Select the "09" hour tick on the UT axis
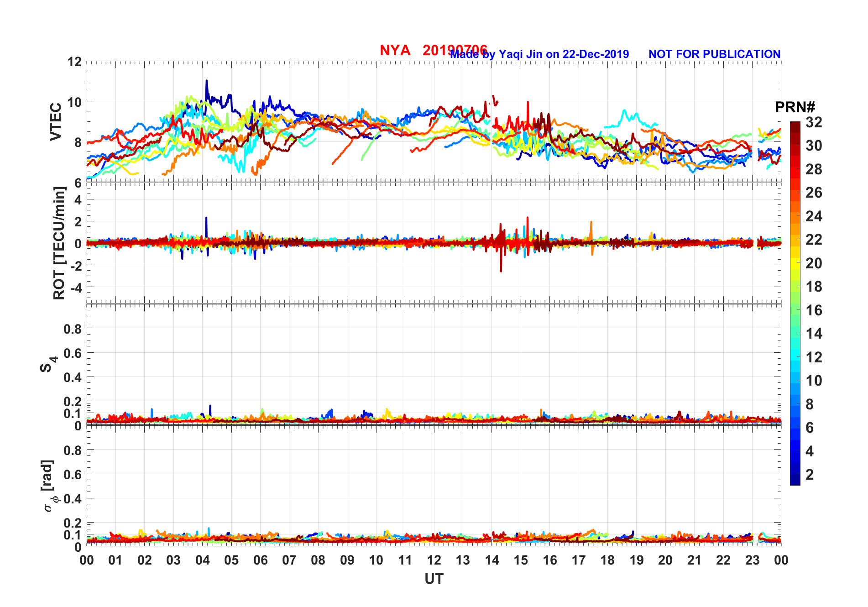This screenshot has width=868, height=607. click(347, 560)
